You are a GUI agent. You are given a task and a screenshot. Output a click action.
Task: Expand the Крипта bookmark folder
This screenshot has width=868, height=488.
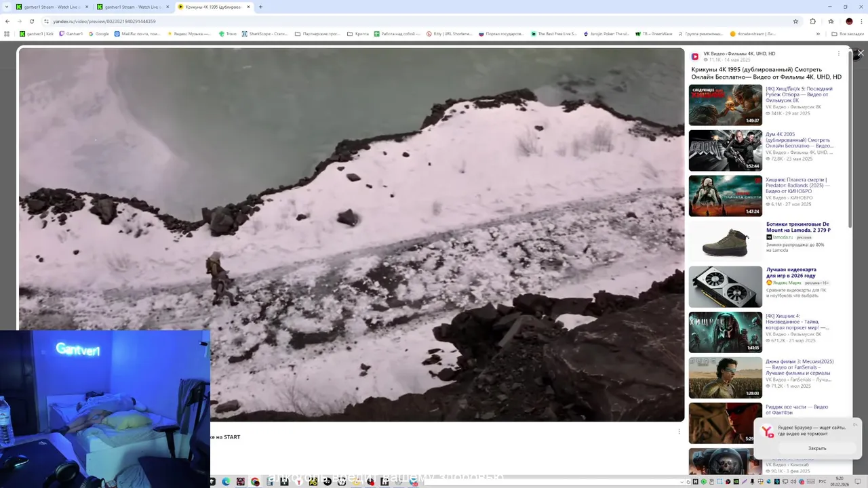coord(358,33)
